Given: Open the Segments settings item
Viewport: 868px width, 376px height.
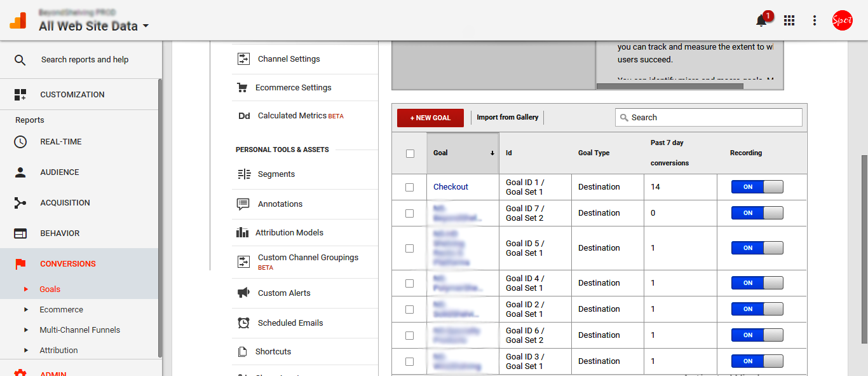Looking at the screenshot, I should click(276, 174).
